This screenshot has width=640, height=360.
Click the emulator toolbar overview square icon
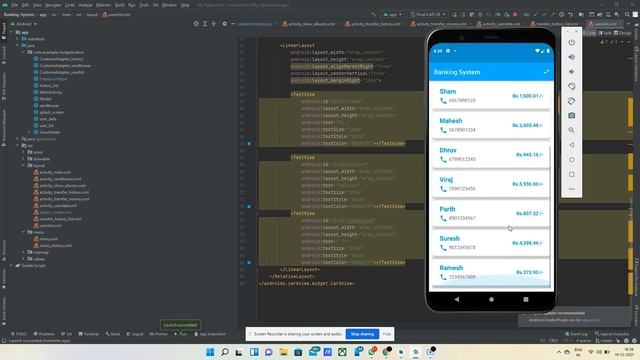(x=571, y=174)
